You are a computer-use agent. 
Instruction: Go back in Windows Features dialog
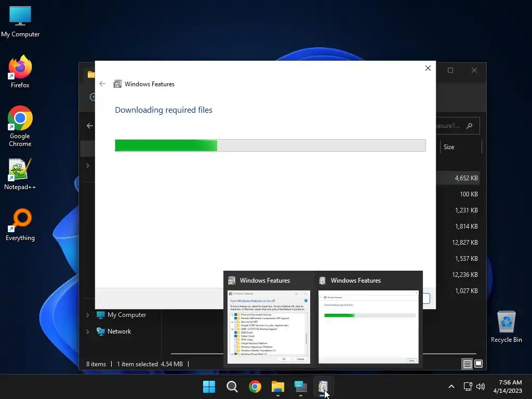[102, 84]
